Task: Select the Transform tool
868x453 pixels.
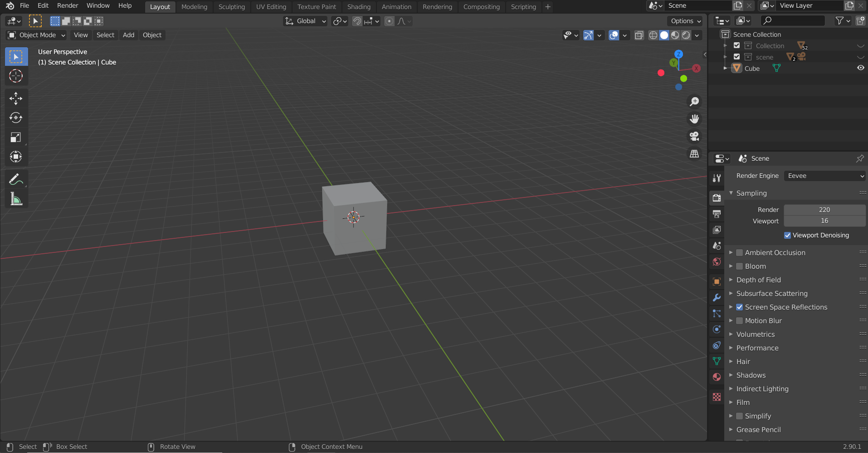Action: [x=16, y=157]
